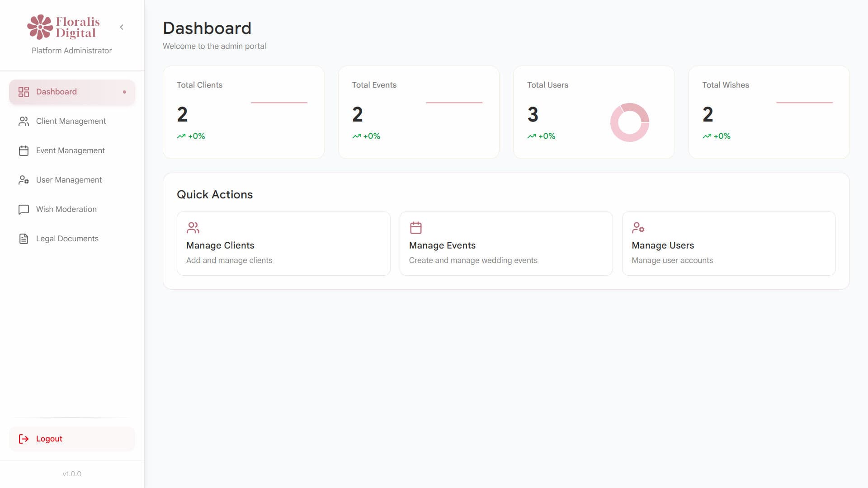Click 'Create and manage wedding events' text
Screen dimensions: 868x488
(473, 260)
